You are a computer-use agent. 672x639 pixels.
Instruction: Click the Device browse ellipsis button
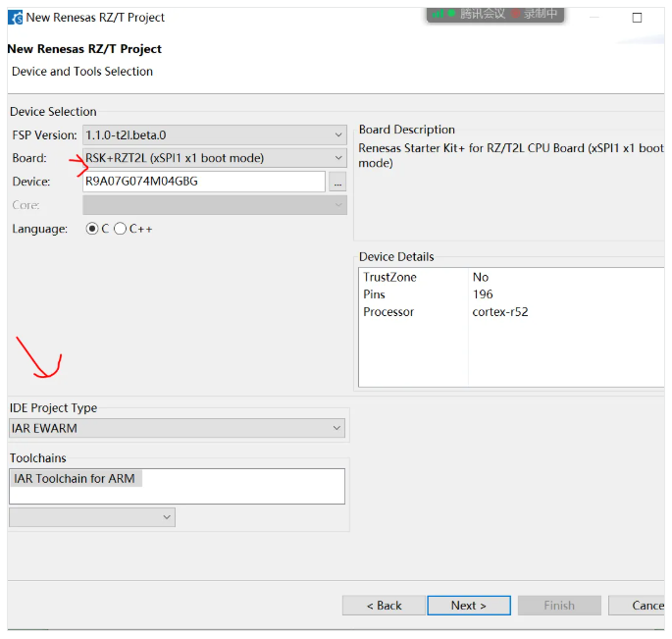point(337,182)
